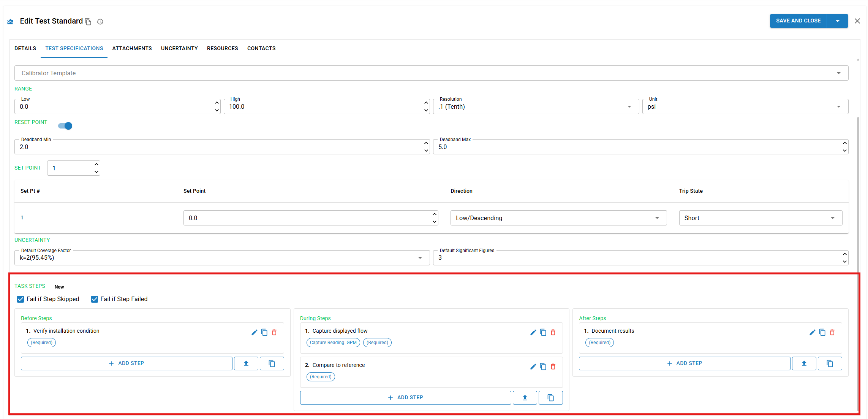Screen dimensions: 868x419
Task: Increase the row 1 Set Point value
Action: pos(435,214)
